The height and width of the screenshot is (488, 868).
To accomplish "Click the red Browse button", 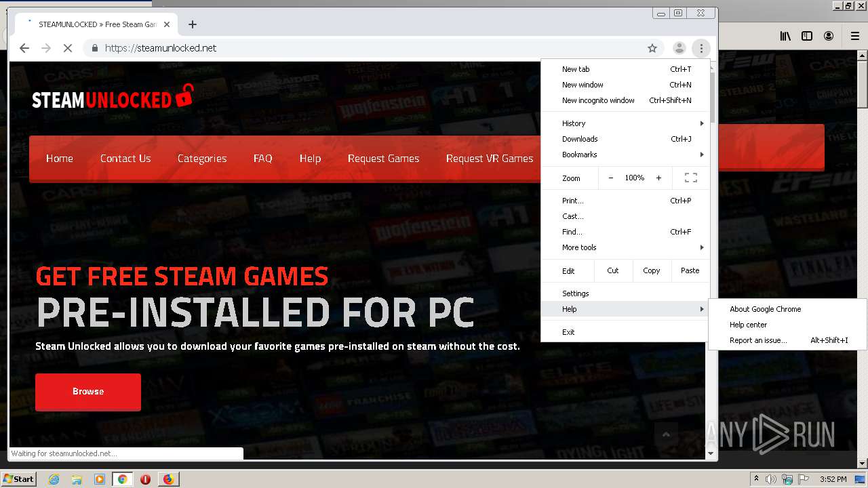I will pyautogui.click(x=88, y=392).
